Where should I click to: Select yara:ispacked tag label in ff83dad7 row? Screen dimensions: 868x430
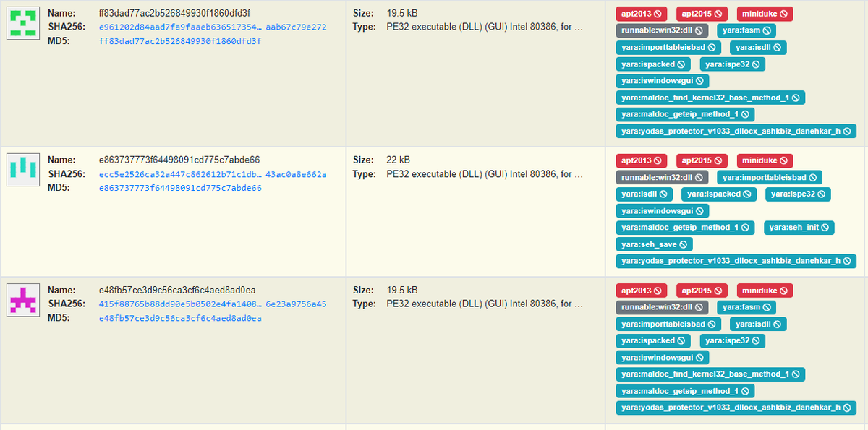point(648,64)
